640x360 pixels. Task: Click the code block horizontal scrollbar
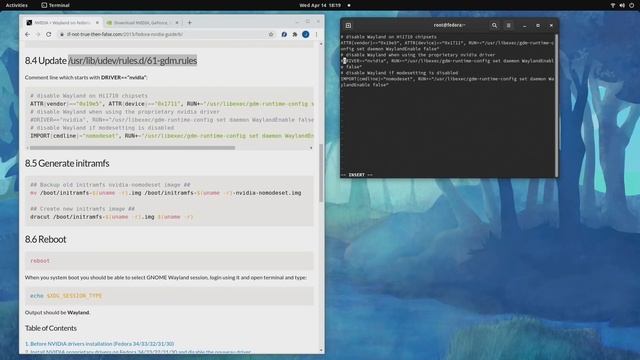132,148
